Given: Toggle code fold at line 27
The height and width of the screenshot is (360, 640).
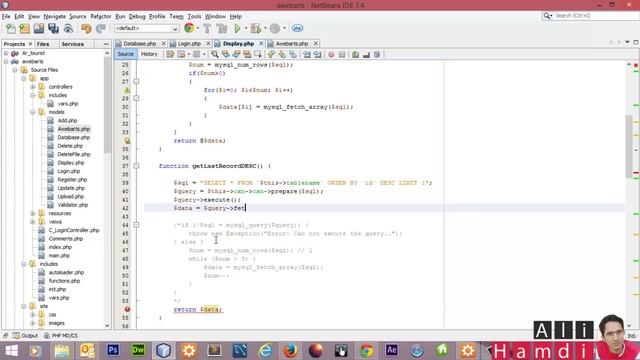Looking at the screenshot, I should 136,82.
